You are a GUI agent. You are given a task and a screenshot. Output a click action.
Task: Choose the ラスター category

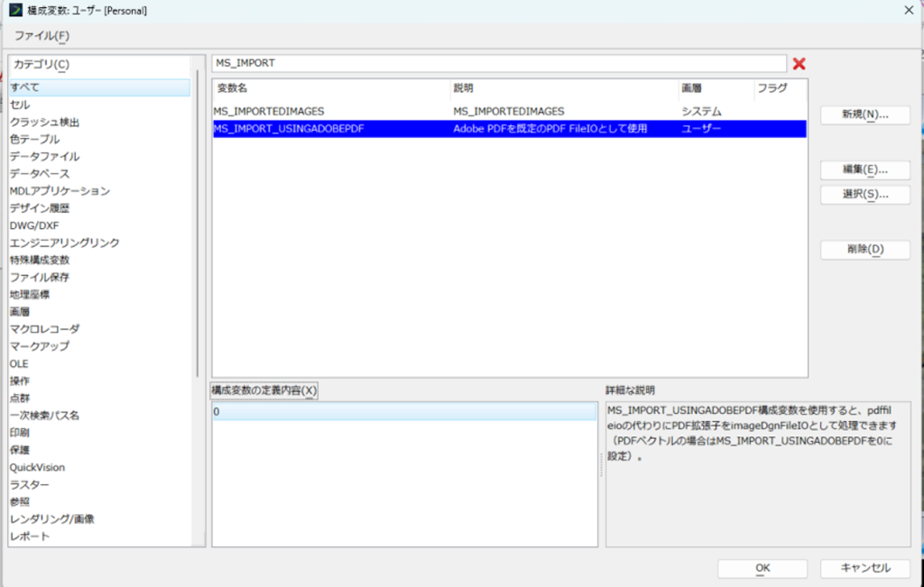click(30, 484)
